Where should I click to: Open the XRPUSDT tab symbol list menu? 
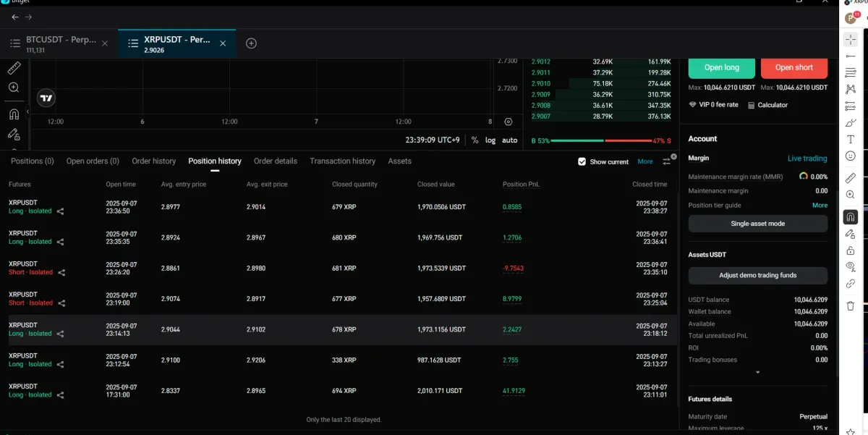click(x=133, y=43)
